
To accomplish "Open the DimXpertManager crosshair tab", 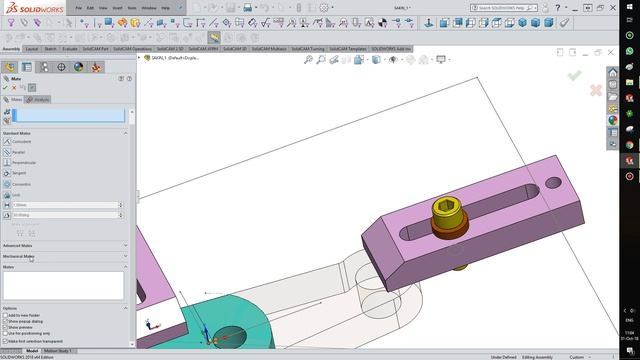I will tap(61, 67).
